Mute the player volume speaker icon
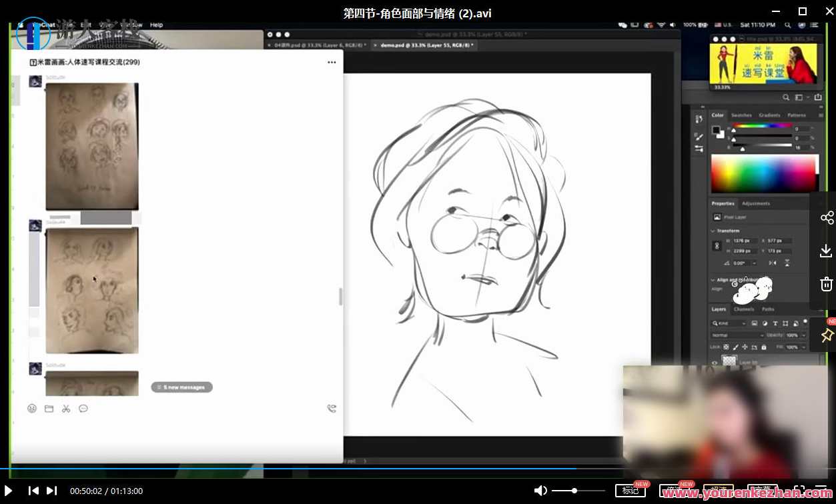The image size is (836, 504). click(540, 491)
